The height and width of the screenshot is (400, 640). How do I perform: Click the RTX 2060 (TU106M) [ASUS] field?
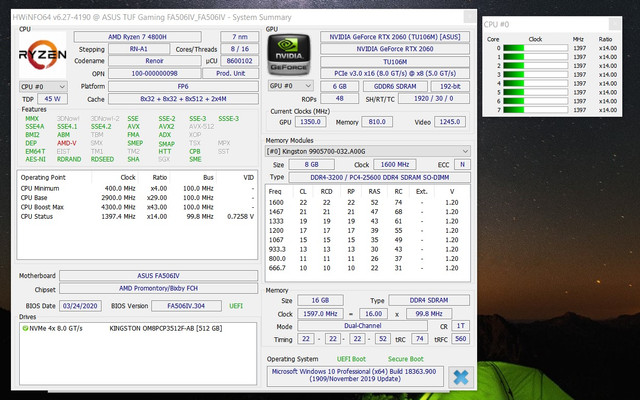point(395,37)
